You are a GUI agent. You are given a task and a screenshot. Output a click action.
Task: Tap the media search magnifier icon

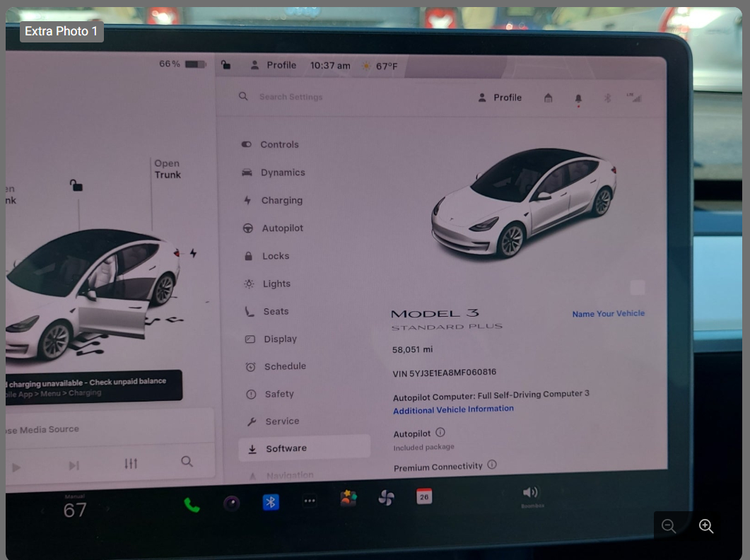pyautogui.click(x=187, y=462)
